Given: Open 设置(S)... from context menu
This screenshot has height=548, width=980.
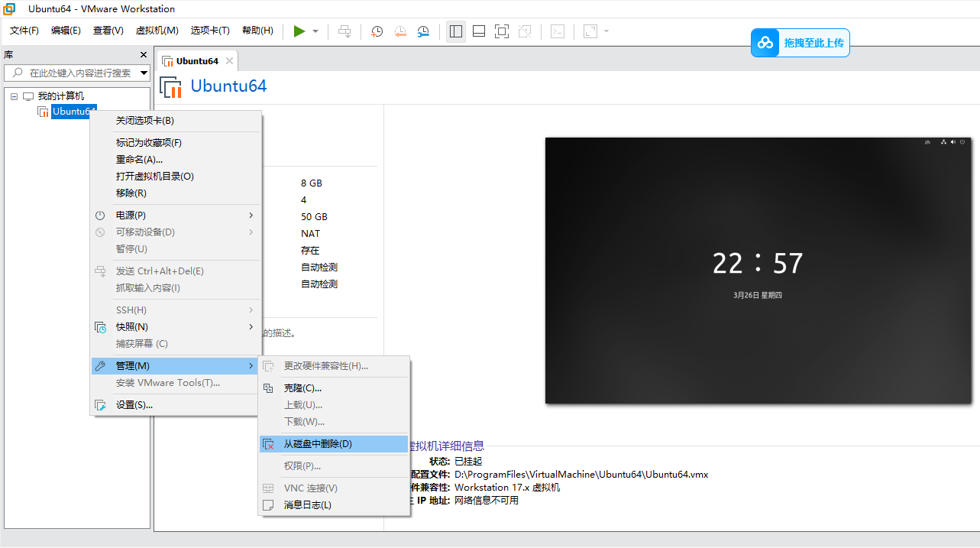Looking at the screenshot, I should pos(176,405).
